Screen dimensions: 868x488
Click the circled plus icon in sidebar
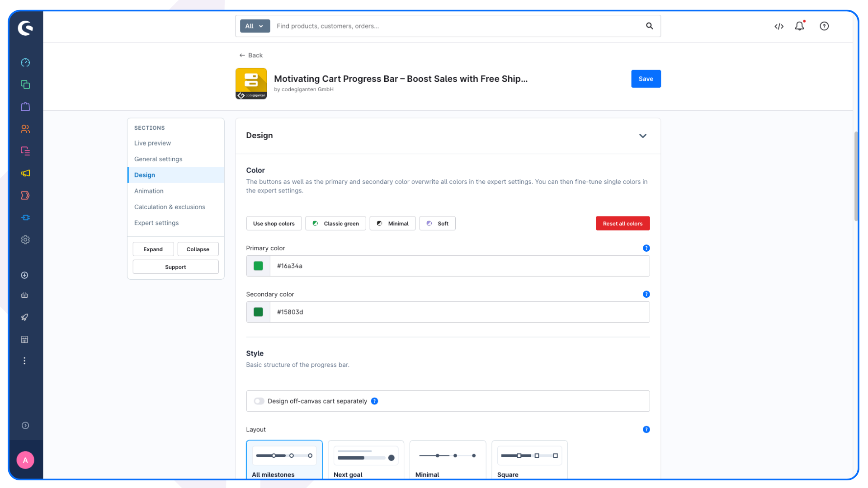25,275
